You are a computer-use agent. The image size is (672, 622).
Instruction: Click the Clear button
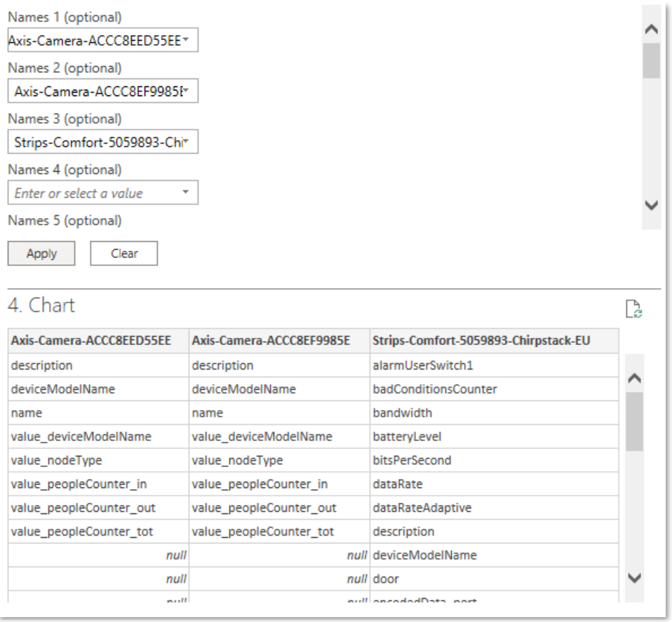pos(124,253)
